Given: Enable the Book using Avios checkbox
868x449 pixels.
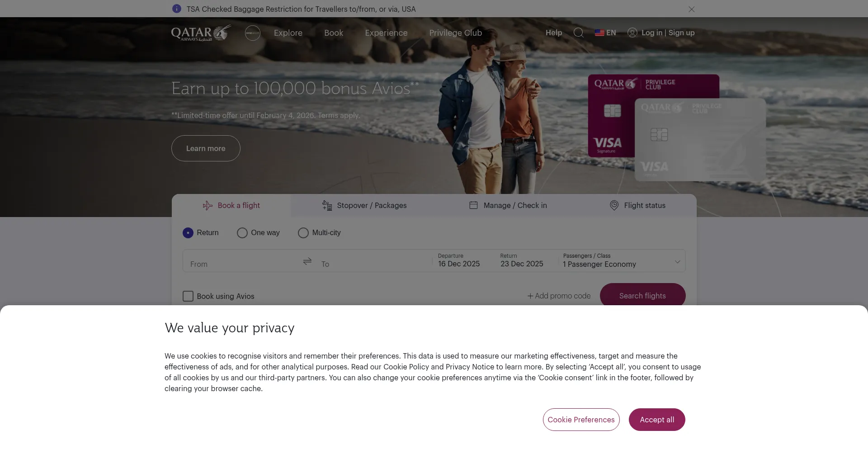Looking at the screenshot, I should pos(188,296).
